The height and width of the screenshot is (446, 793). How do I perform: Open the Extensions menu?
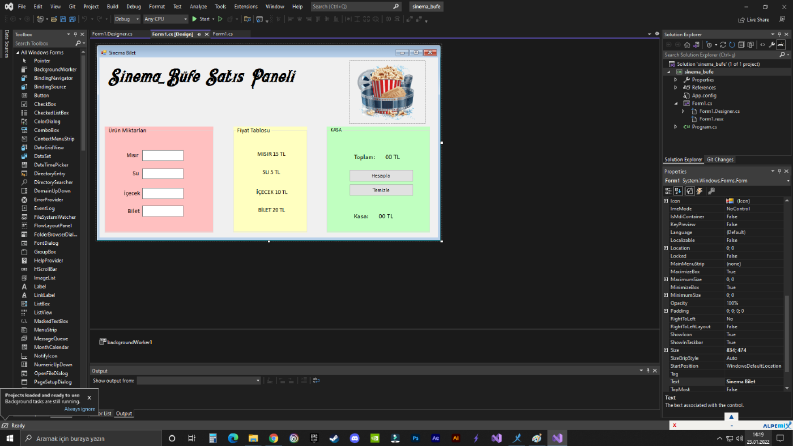point(246,7)
